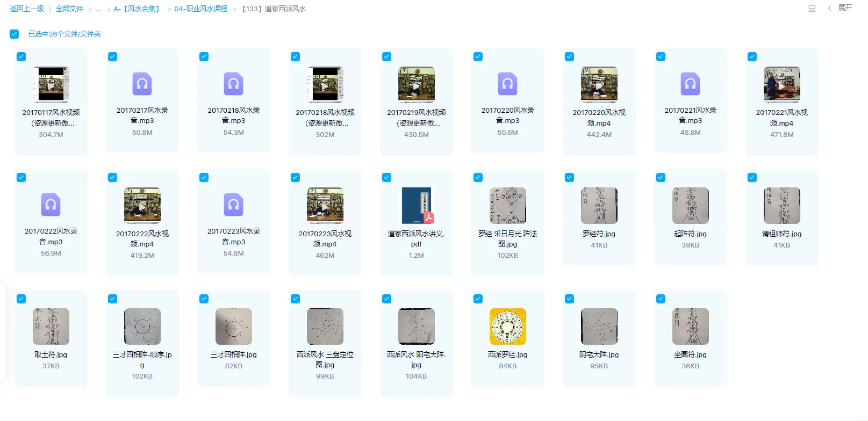Click the list view toggle icon
This screenshot has width=868, height=421.
812,9
